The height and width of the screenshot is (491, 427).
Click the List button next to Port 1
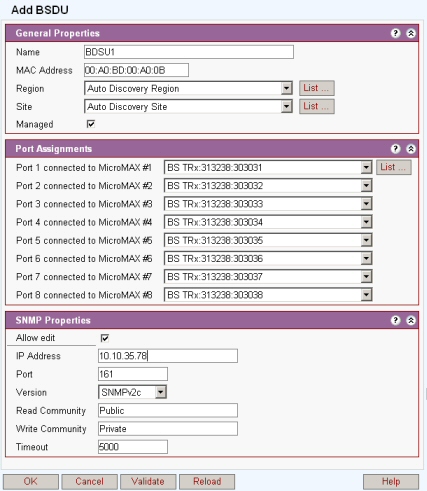click(x=394, y=167)
